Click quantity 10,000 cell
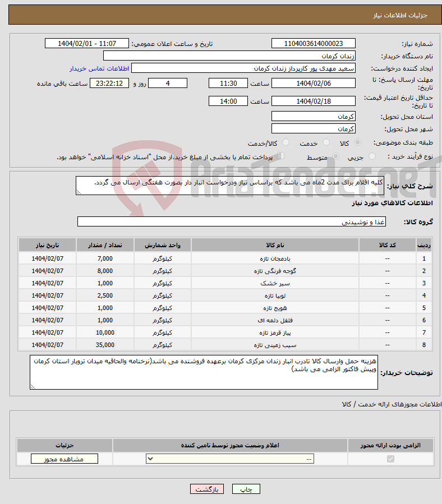This screenshot has width=442, height=504. [105, 332]
